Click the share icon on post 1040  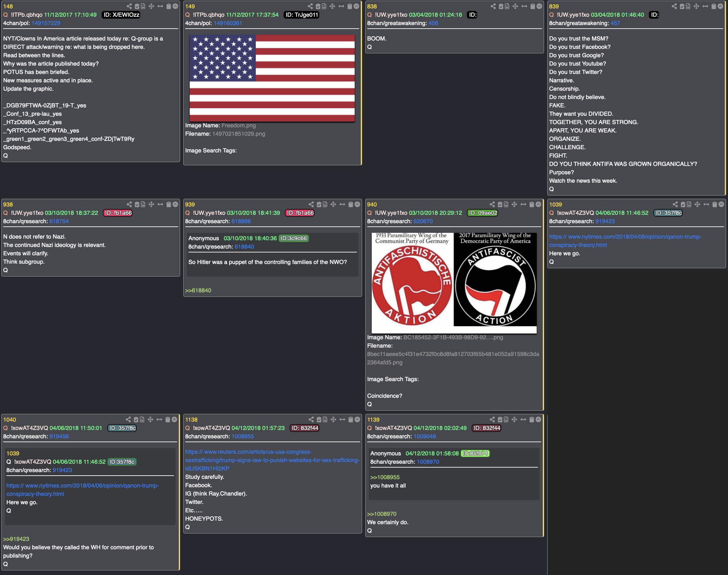[128, 419]
